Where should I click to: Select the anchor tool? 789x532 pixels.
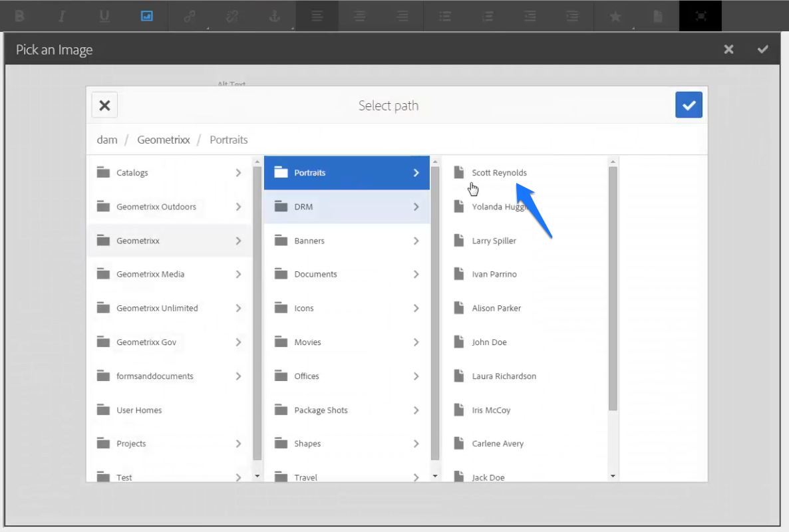(x=275, y=15)
